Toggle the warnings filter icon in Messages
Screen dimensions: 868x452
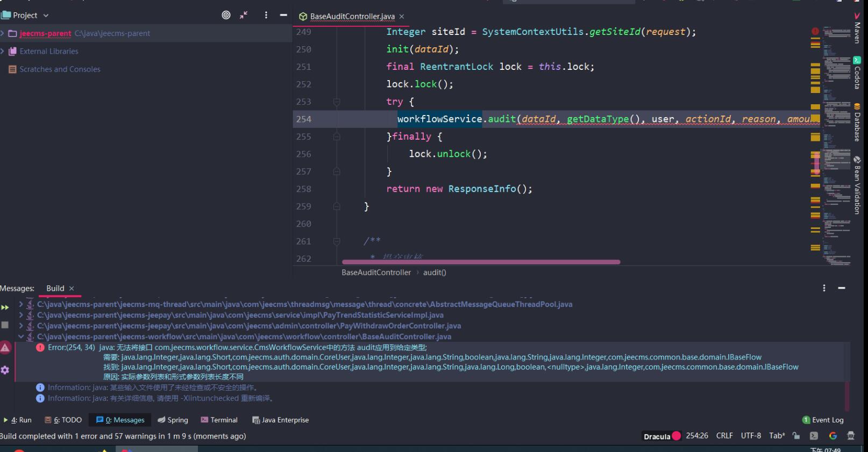[x=5, y=348]
